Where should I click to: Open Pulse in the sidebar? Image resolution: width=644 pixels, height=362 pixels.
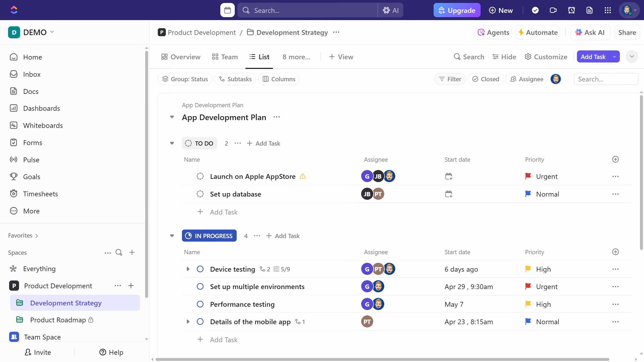click(31, 160)
